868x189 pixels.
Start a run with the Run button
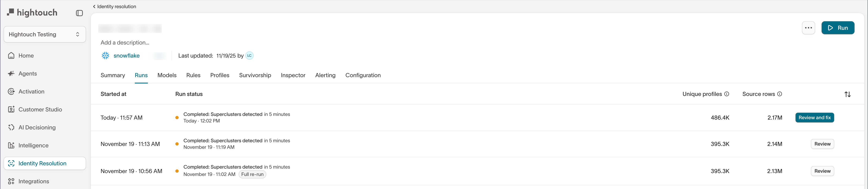click(838, 28)
